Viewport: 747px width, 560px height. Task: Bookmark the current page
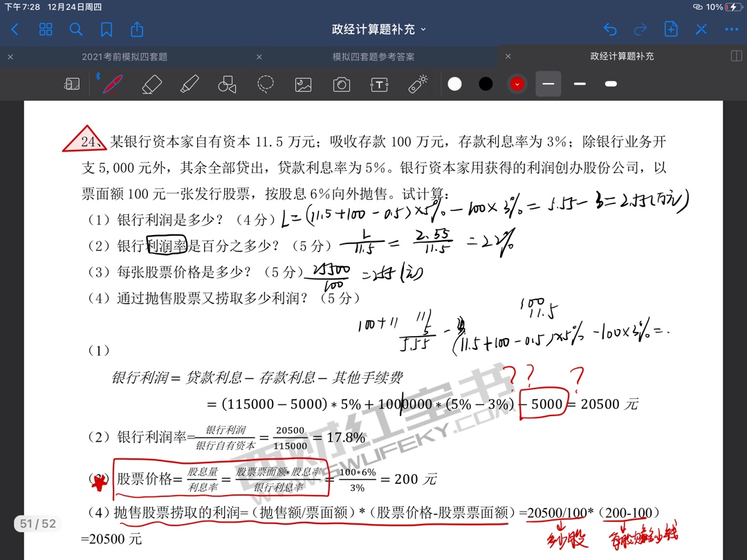(x=107, y=30)
